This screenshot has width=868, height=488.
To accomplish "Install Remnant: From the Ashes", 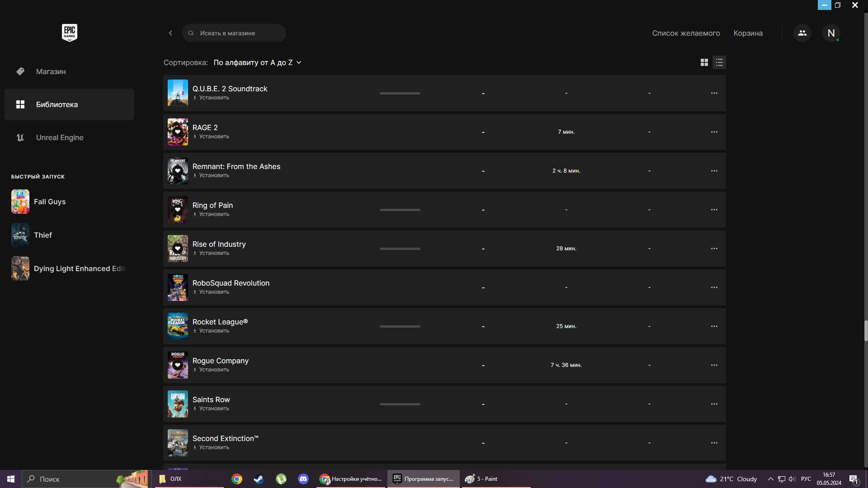I will (x=211, y=175).
